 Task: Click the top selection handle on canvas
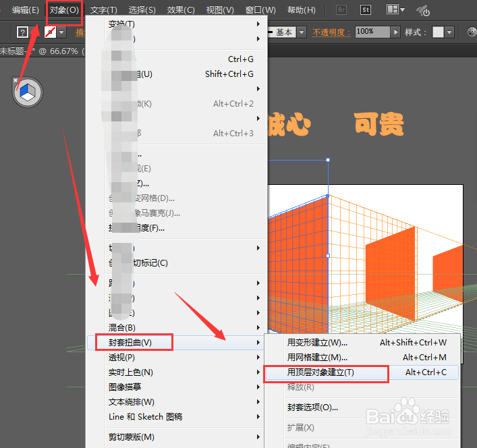tap(328, 160)
